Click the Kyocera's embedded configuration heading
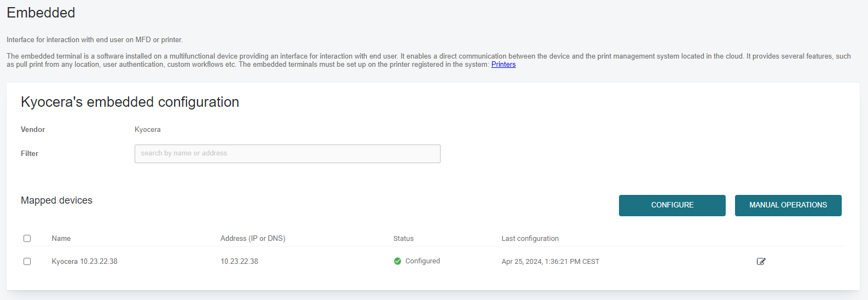The image size is (868, 300). (x=130, y=102)
